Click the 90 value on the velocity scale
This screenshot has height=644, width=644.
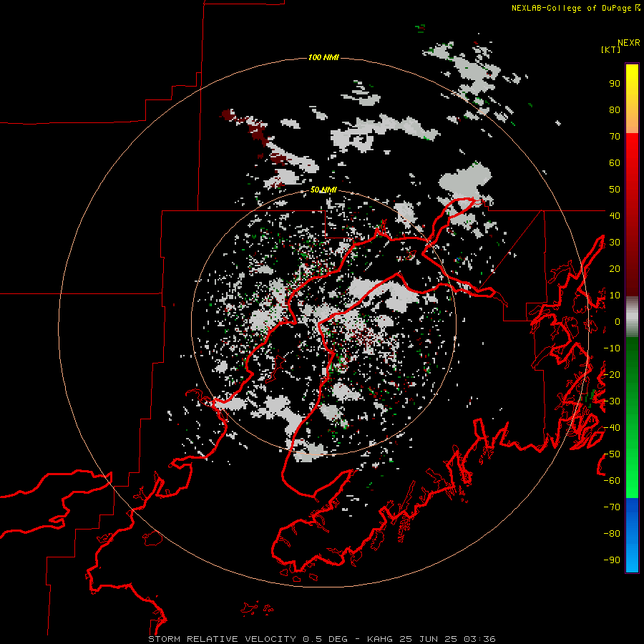click(x=615, y=84)
